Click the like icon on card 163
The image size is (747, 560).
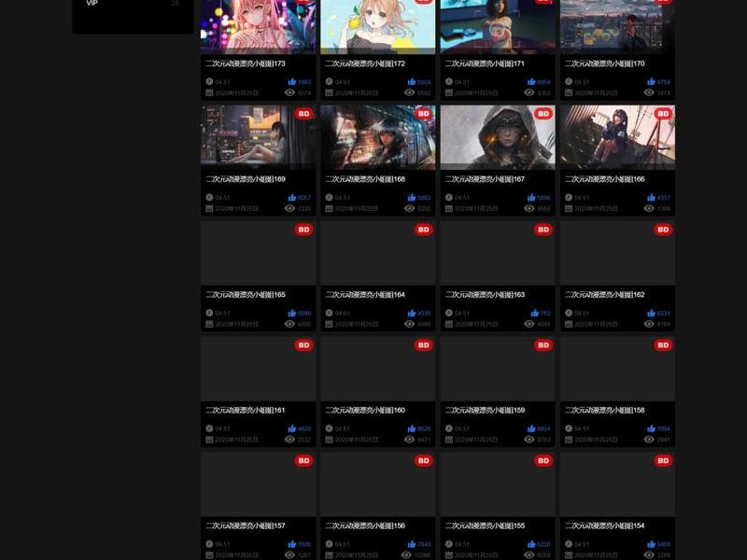[534, 313]
